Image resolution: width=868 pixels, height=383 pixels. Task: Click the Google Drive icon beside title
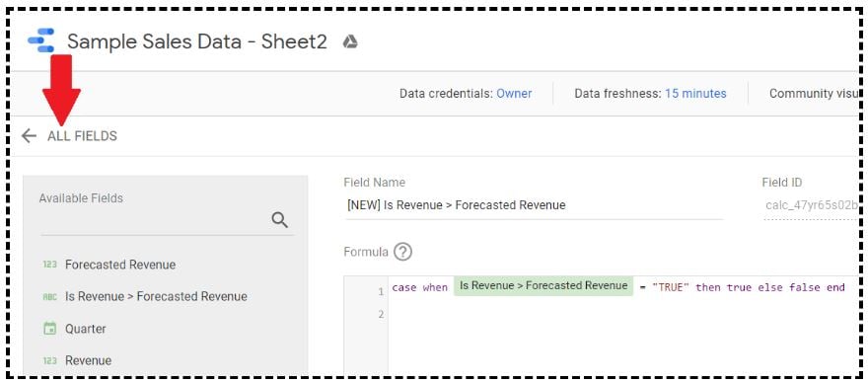350,41
